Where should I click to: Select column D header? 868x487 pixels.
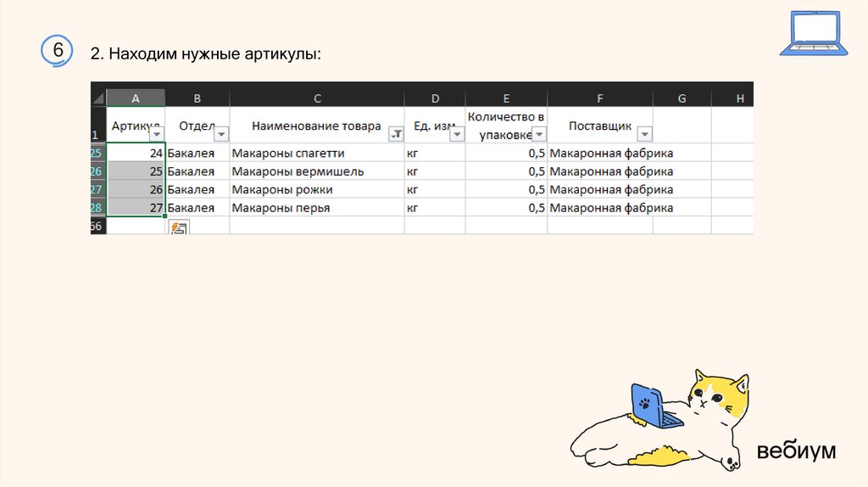click(435, 98)
